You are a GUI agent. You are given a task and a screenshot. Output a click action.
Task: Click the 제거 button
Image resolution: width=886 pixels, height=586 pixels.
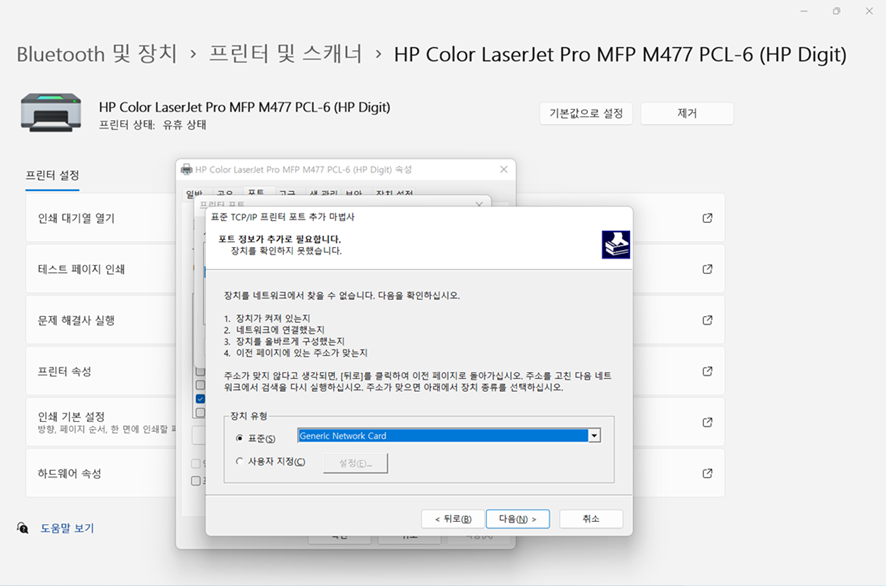click(x=687, y=114)
